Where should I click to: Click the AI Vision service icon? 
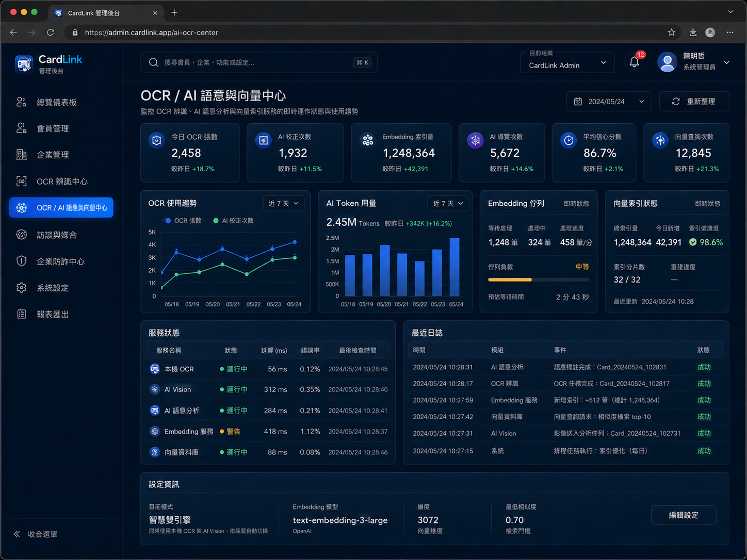(x=154, y=390)
